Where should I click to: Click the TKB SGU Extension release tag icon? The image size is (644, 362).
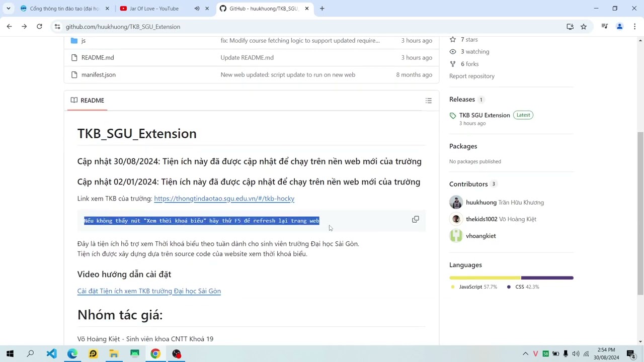453,115
